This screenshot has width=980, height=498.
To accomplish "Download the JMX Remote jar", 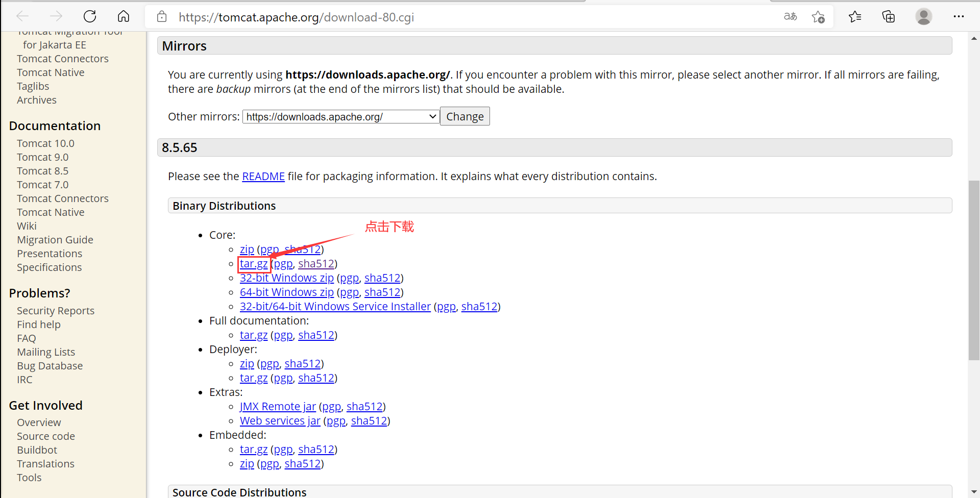I will point(278,407).
